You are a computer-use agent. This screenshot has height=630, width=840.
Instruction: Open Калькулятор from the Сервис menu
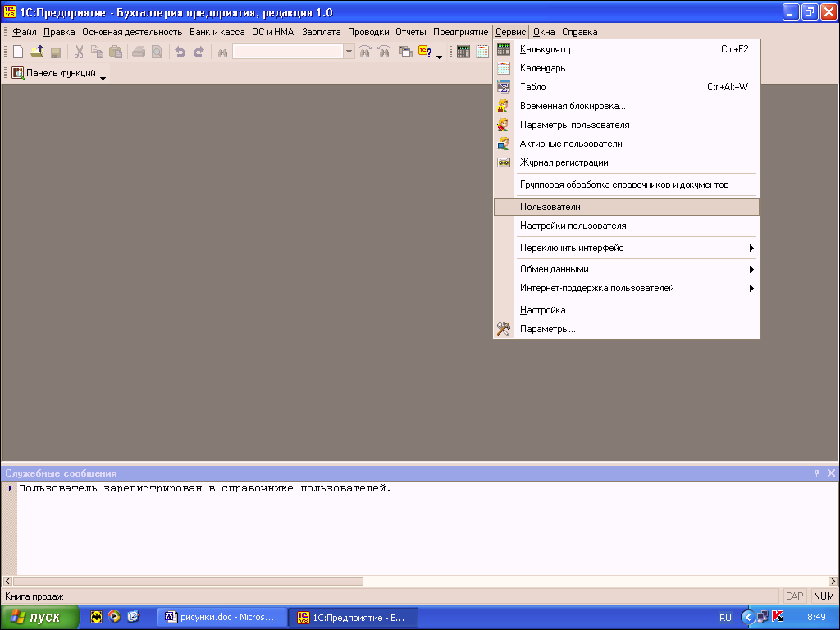(x=546, y=49)
